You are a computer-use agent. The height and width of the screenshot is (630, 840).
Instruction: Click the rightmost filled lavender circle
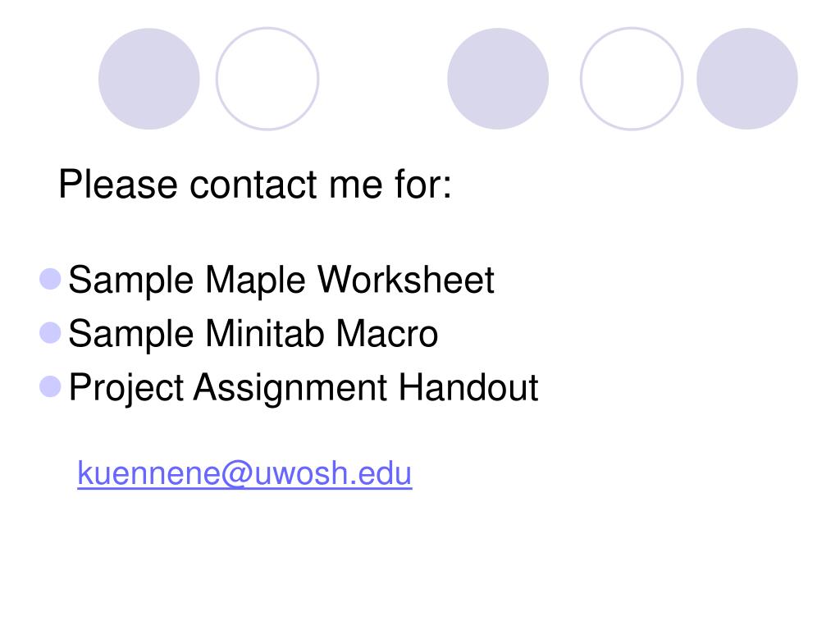tap(746, 79)
